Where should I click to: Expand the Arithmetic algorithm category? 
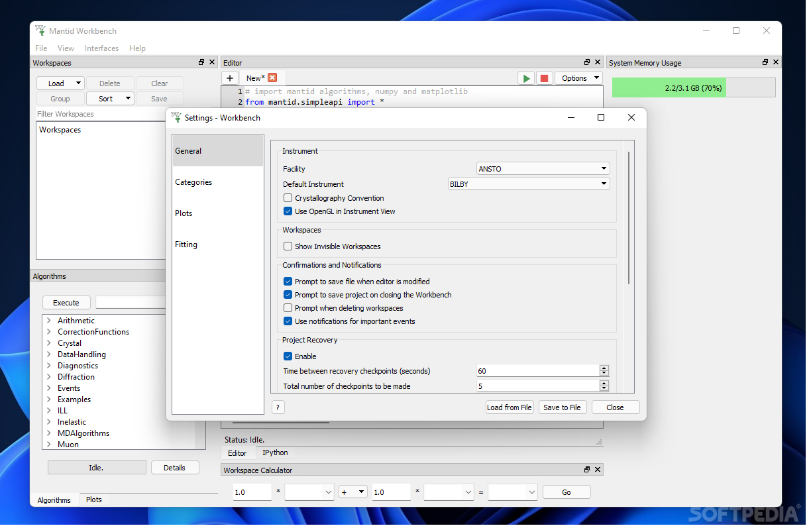[49, 321]
